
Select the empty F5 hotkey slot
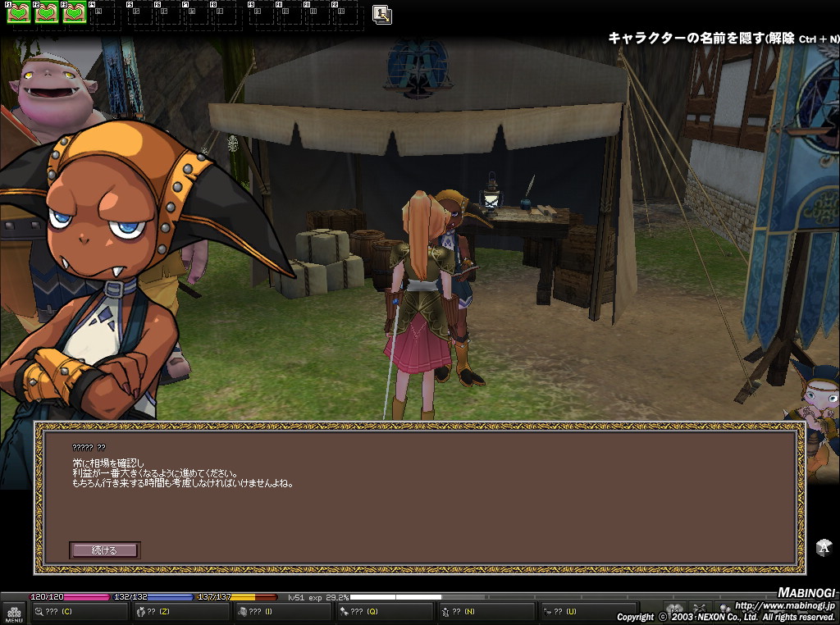141,13
